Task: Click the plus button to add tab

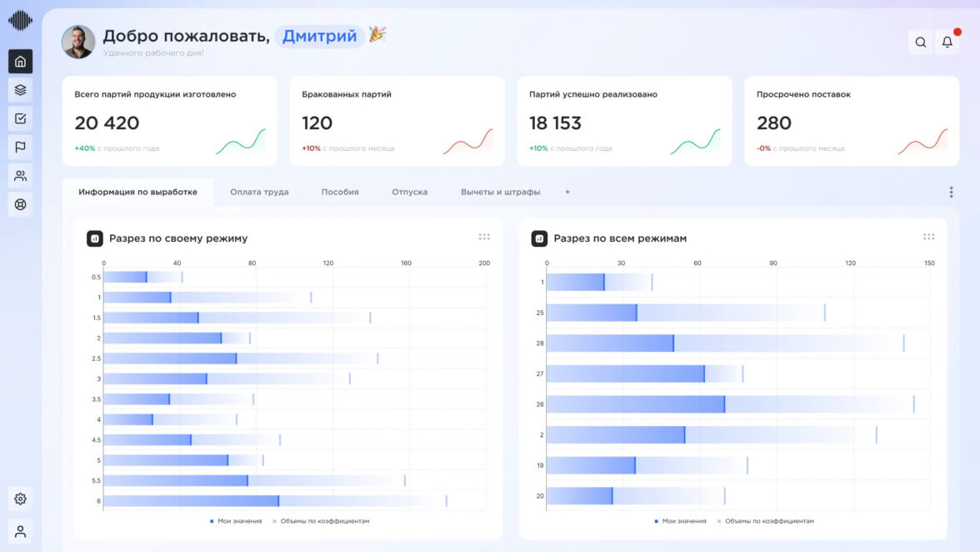Action: (x=567, y=192)
